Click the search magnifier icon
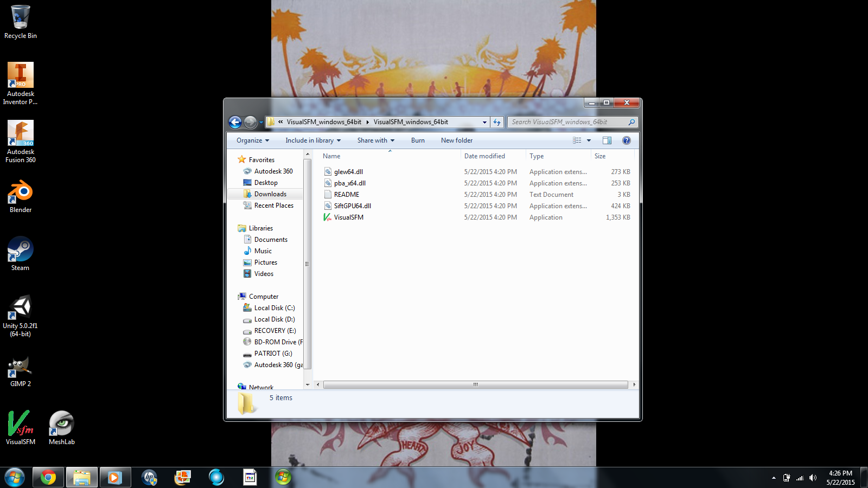 (631, 122)
